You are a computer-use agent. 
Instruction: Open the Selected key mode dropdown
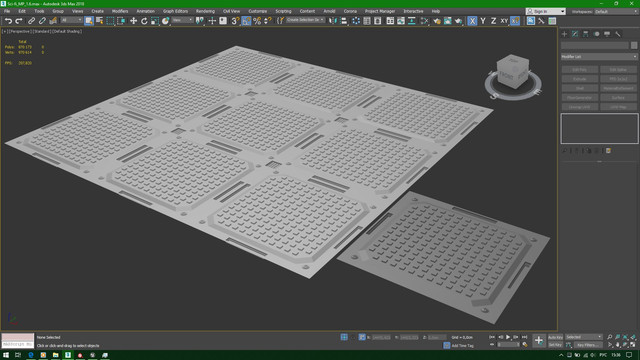click(584, 337)
